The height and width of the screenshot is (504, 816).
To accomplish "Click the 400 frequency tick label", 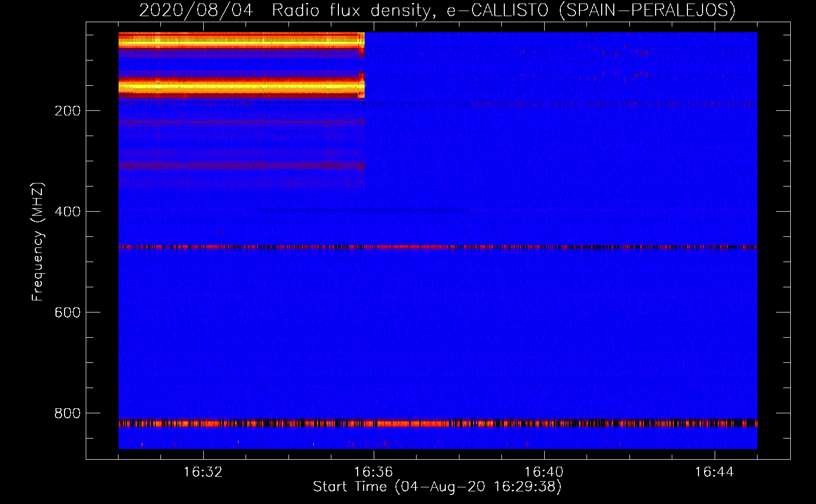I will pos(68,212).
